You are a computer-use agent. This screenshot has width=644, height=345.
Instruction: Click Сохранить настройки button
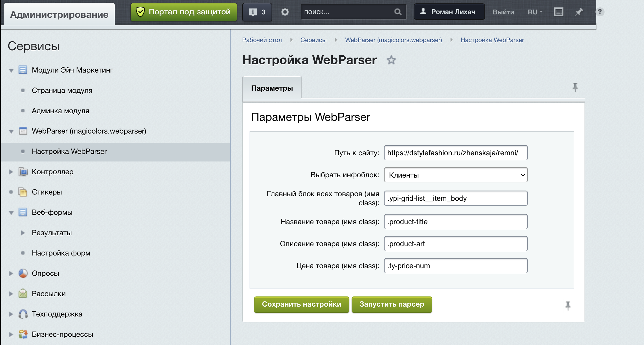point(301,304)
